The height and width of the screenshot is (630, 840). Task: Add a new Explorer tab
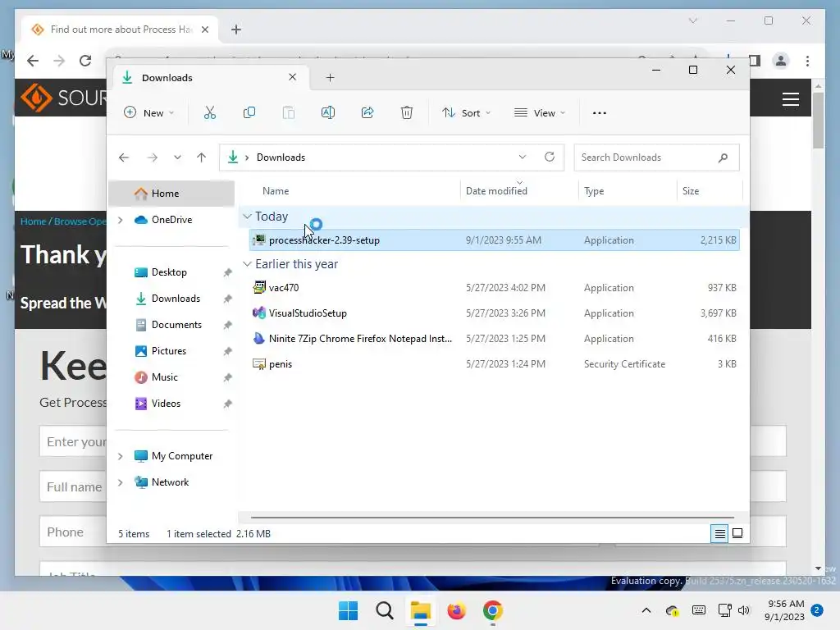click(330, 78)
